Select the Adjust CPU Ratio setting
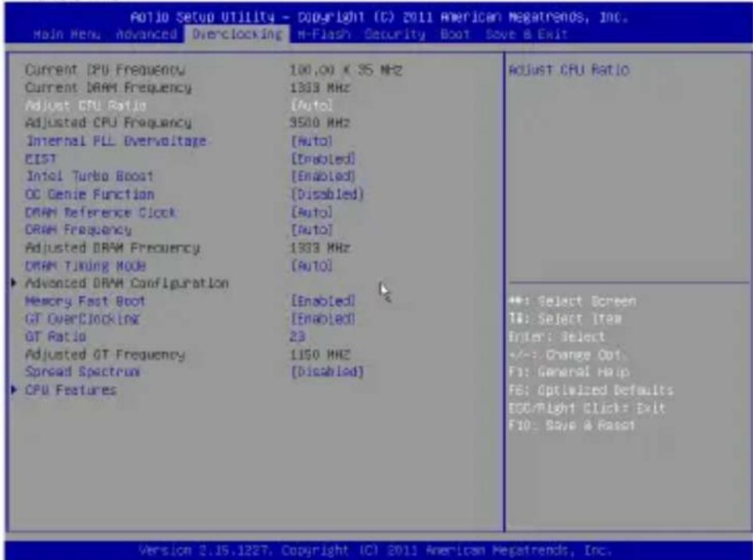The width and height of the screenshot is (753, 560). (x=86, y=105)
